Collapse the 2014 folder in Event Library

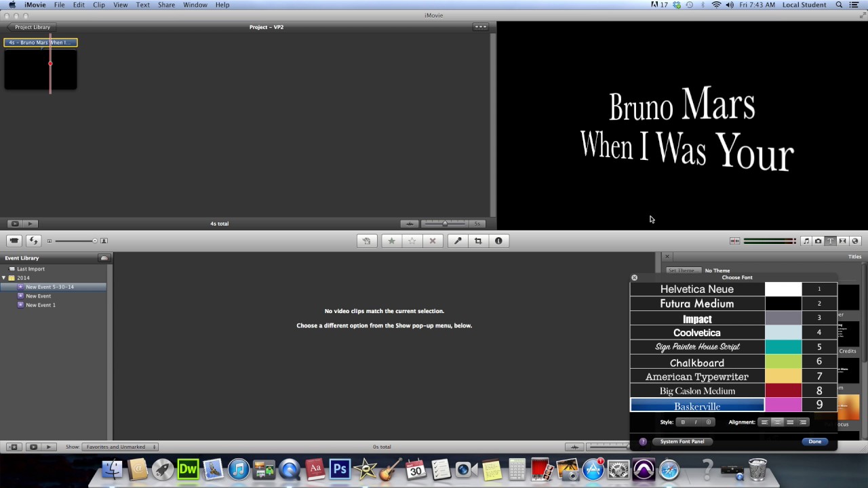(x=3, y=278)
